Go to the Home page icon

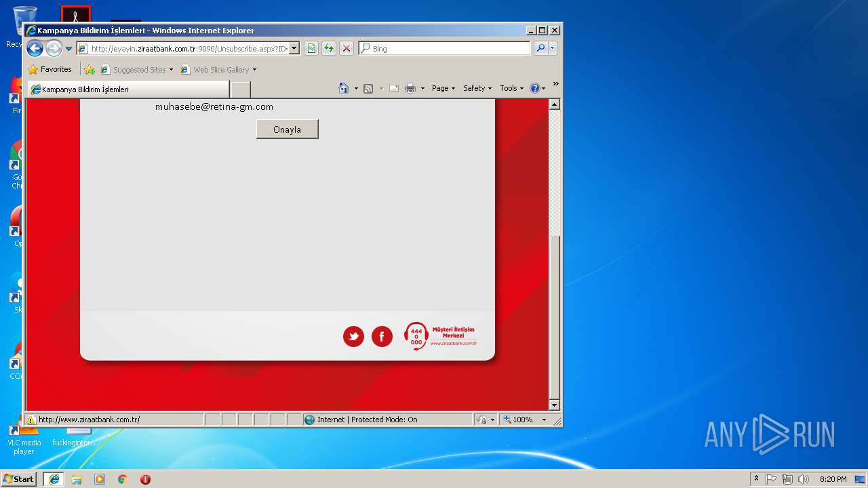[x=344, y=88]
